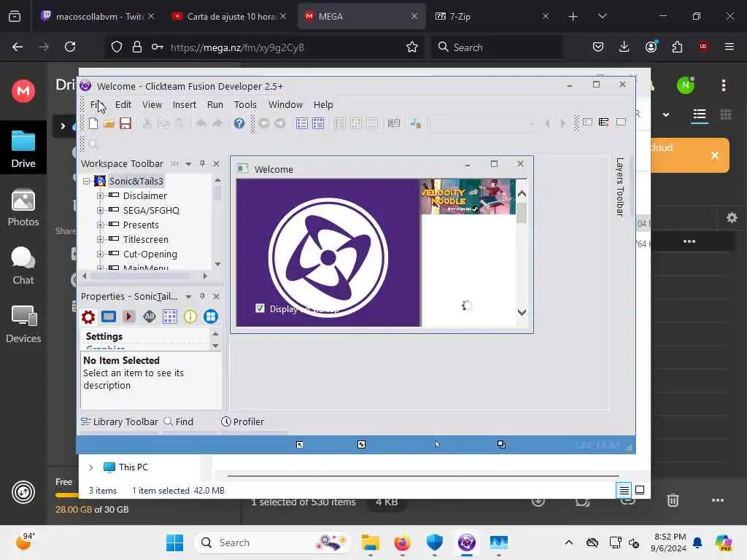
Task: Select large icons view in File Explorer status bar
Action: 640,490
